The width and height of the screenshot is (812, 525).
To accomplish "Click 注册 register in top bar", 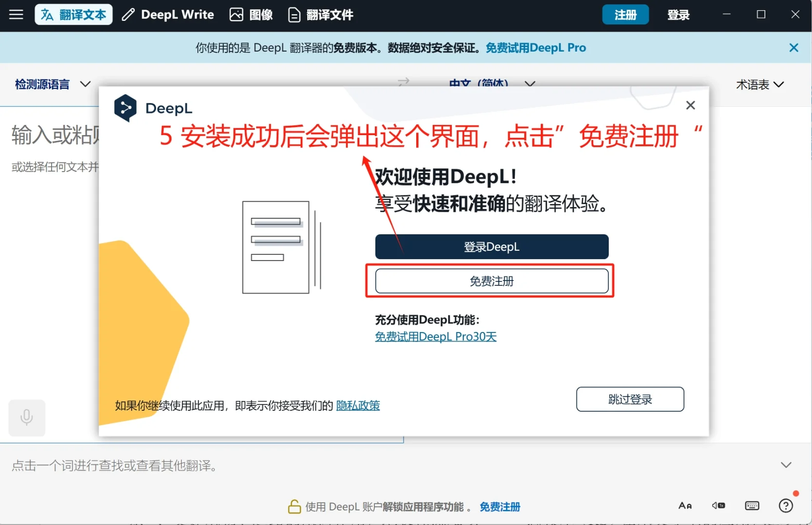I will coord(625,15).
